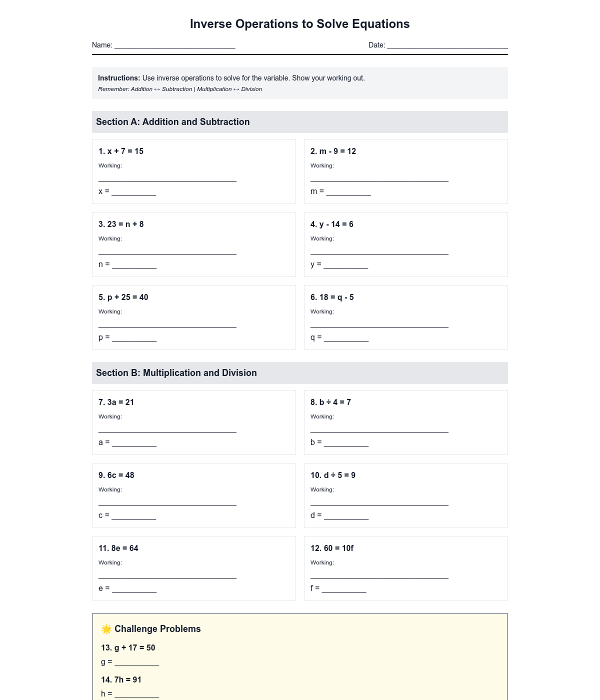Select the working line for 60 = 10f
600x700 pixels.
click(x=379, y=574)
